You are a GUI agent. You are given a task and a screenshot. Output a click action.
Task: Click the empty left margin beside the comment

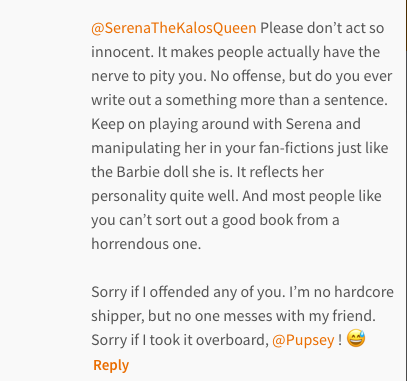pos(45,190)
